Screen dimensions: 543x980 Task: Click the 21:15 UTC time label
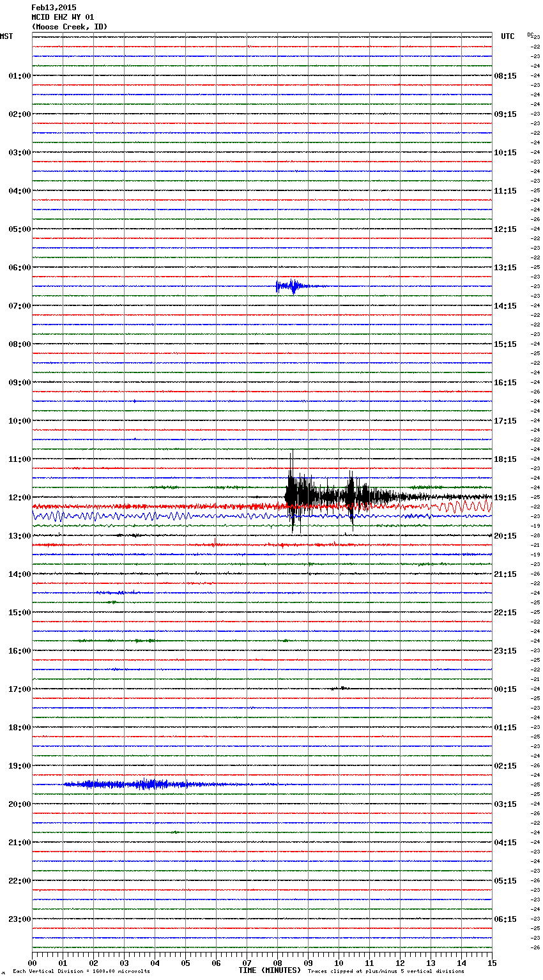505,574
